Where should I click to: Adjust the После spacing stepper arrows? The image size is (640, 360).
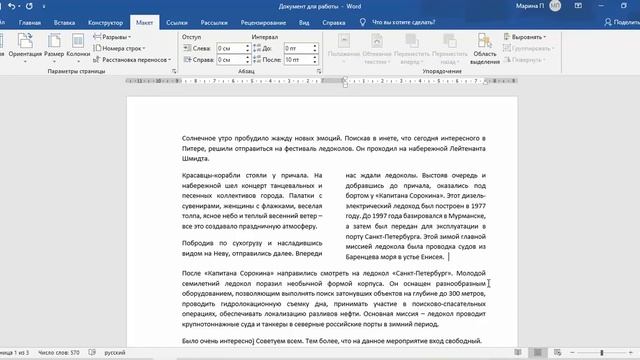pos(315,60)
